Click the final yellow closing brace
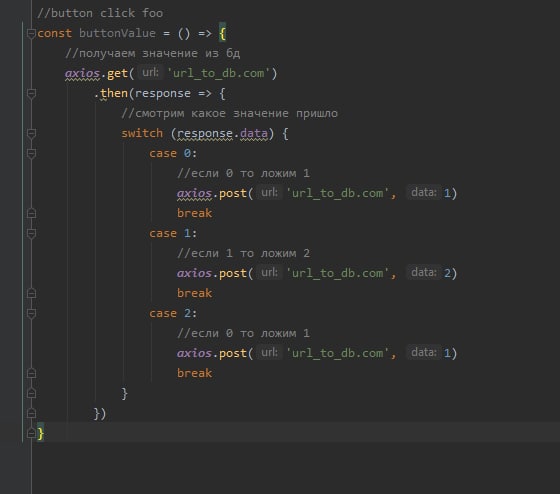Screen dimensions: 560x494 [x=41, y=434]
